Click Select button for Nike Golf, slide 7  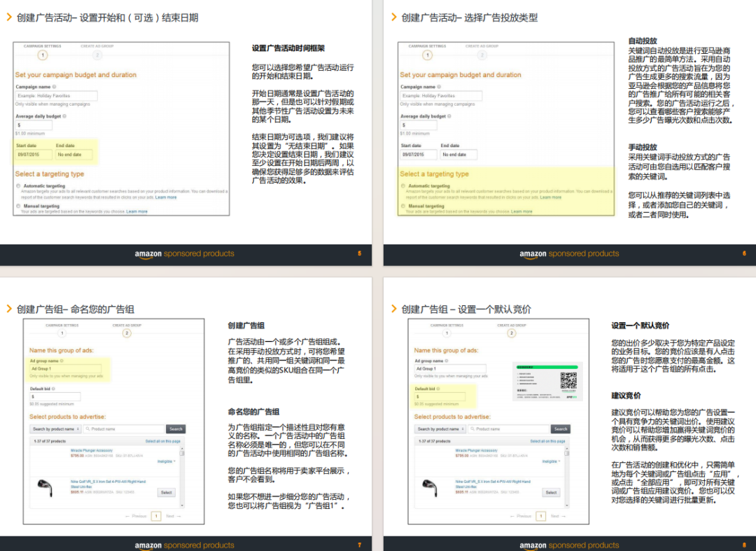pos(167,493)
